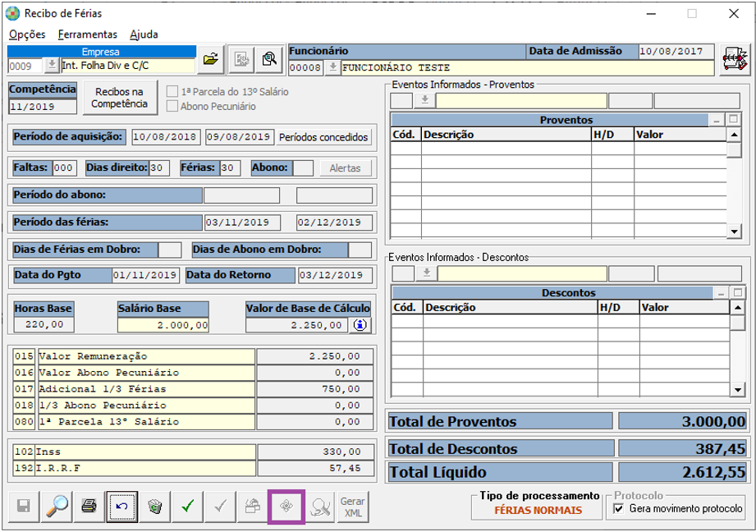Click the Competência field showing 11/2019

[43, 107]
